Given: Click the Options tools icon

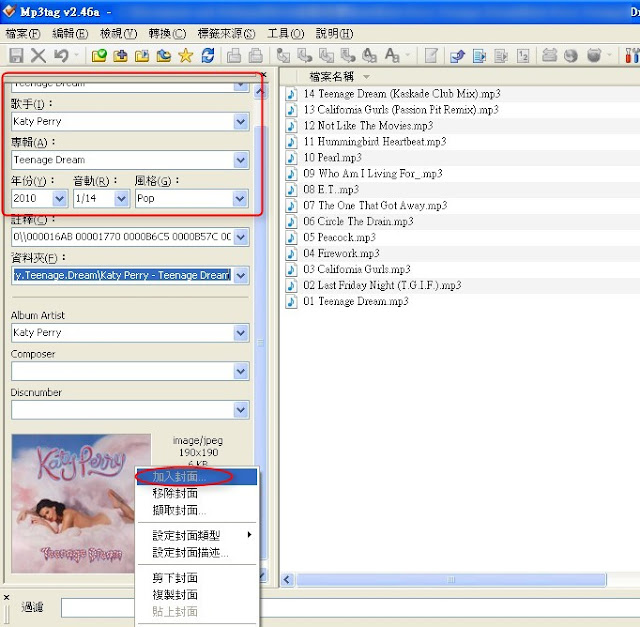Looking at the screenshot, I should point(631,55).
